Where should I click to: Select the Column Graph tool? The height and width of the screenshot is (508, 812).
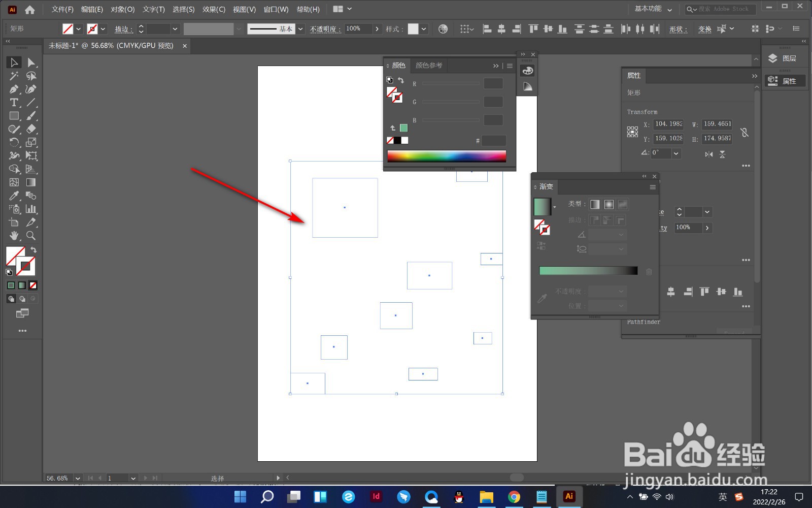pyautogui.click(x=31, y=209)
